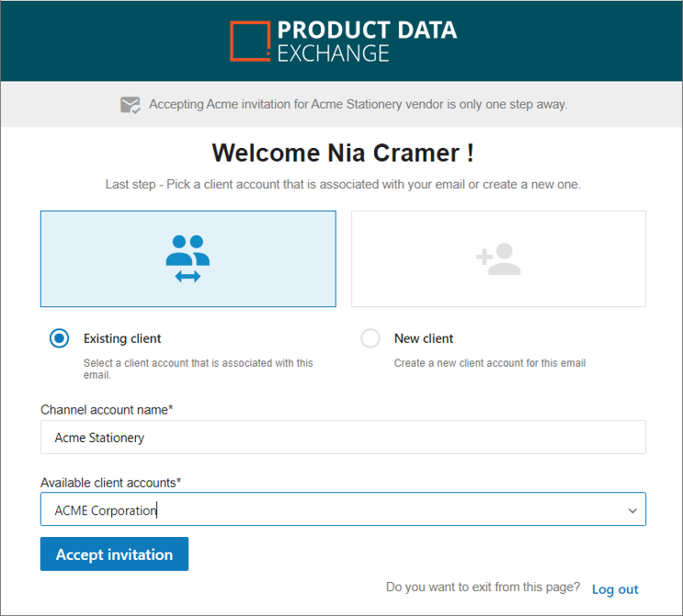Click the invitation notice banner text

(359, 105)
